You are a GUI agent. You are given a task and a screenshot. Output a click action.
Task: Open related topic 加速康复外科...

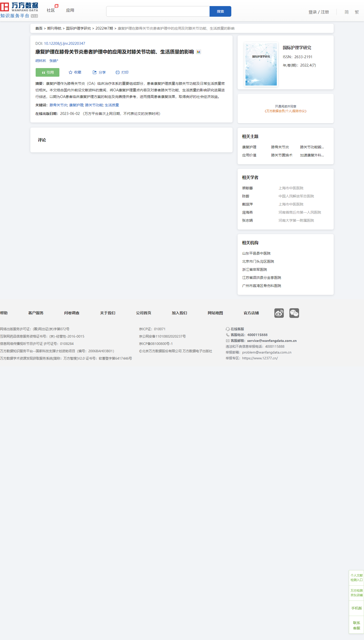tap(312, 155)
